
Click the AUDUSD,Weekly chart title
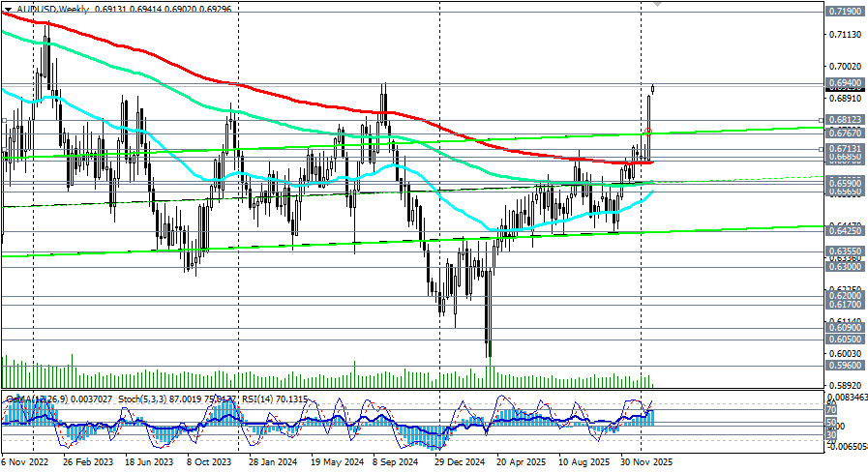click(x=52, y=7)
